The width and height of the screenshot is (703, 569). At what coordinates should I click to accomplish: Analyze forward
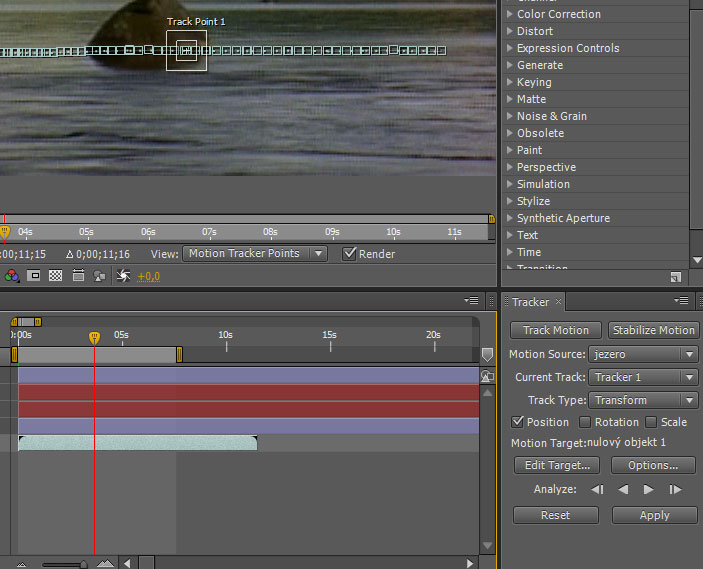click(x=648, y=489)
